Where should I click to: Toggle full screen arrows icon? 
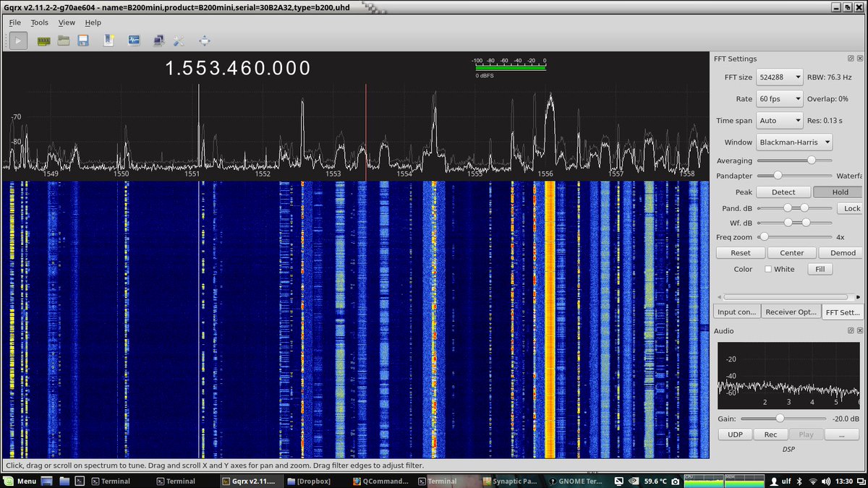point(205,40)
